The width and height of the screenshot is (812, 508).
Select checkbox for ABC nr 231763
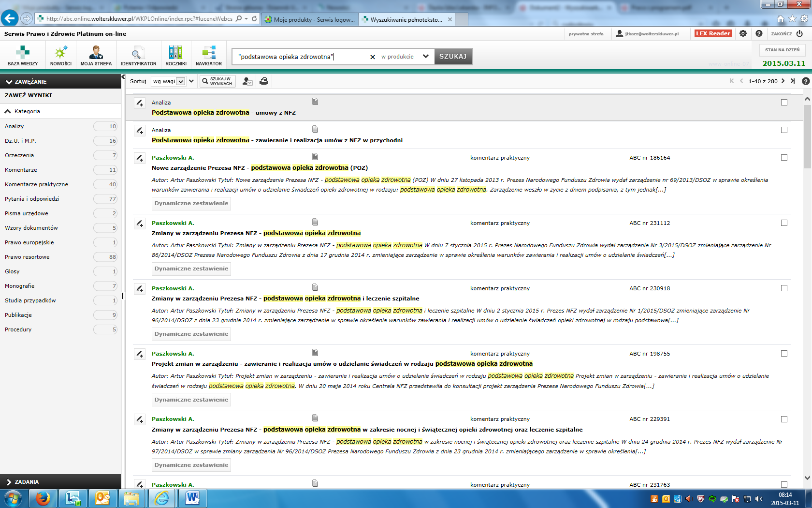click(x=784, y=485)
